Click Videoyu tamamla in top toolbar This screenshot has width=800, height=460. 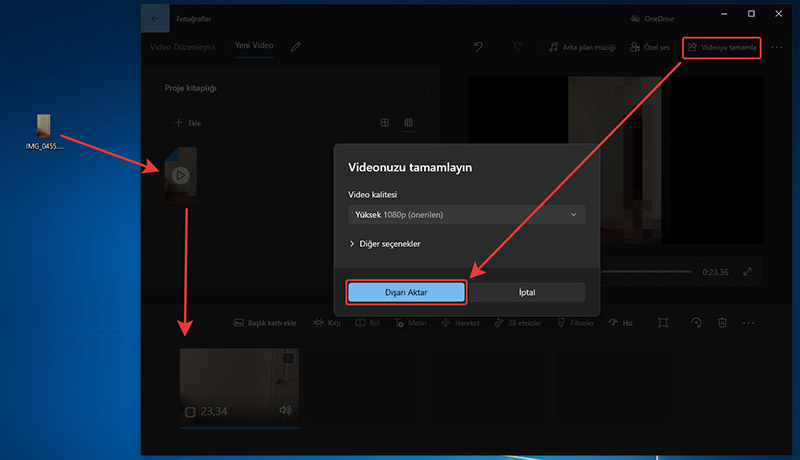pyautogui.click(x=722, y=47)
